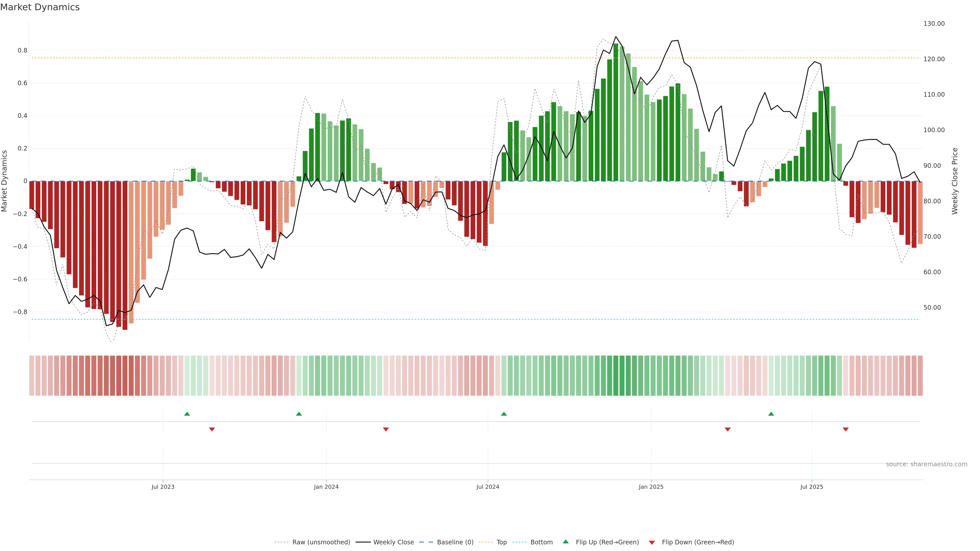Click the source: sharemaestro.com text
This screenshot has width=980, height=551.
(x=926, y=464)
